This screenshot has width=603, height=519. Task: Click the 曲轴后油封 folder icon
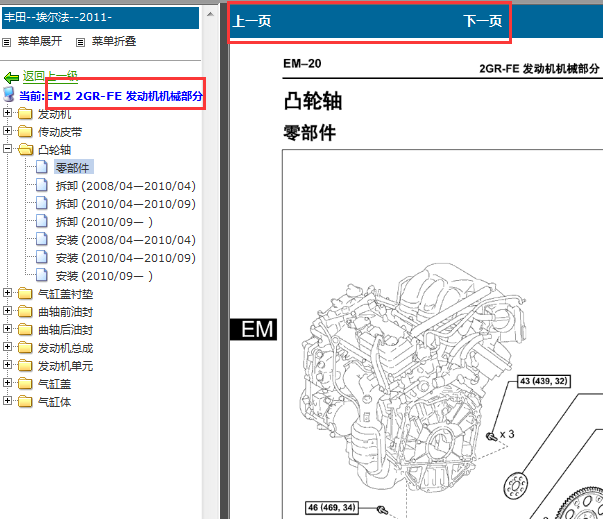point(25,329)
